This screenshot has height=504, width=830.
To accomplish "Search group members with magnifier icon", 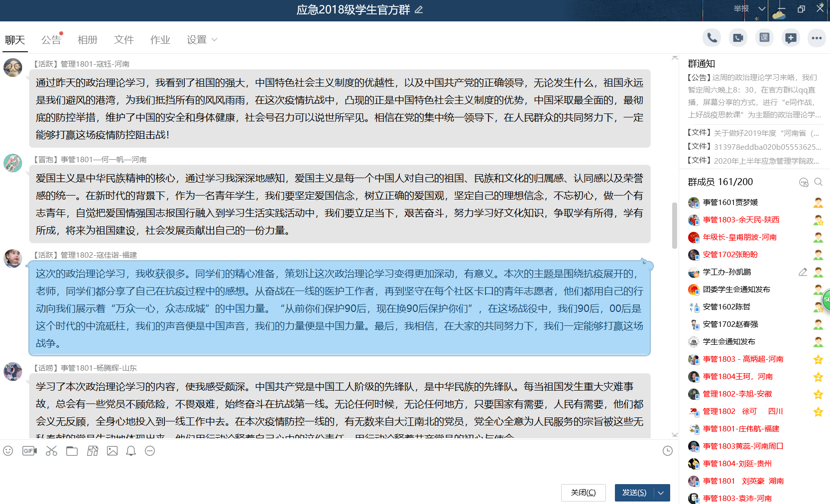I will (818, 182).
